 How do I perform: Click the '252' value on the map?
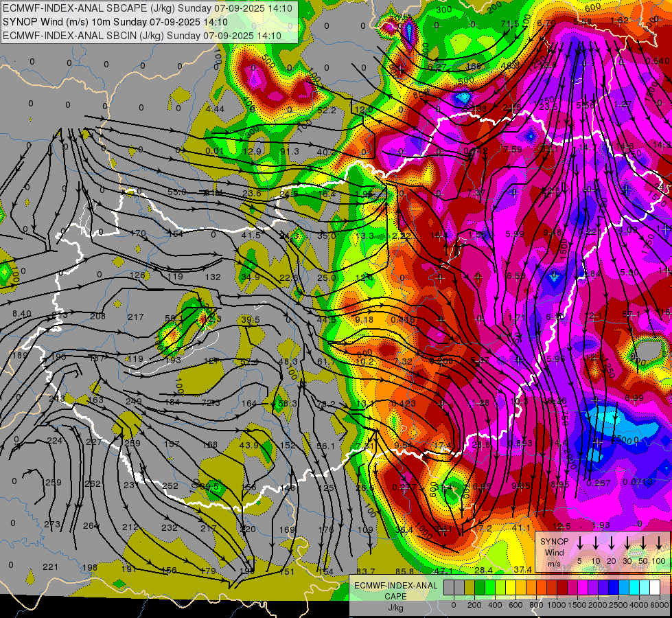[x=170, y=486]
